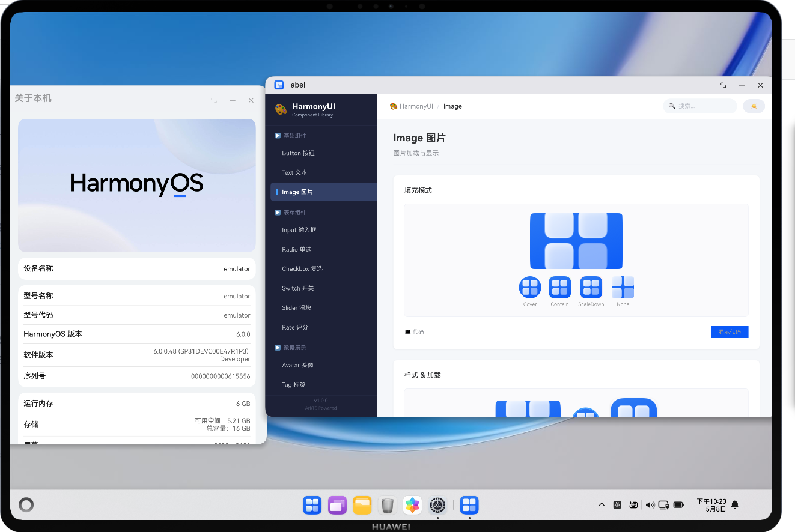Click the ScaleDown fit sample image
Screen dimensions: 795x532
click(591, 288)
